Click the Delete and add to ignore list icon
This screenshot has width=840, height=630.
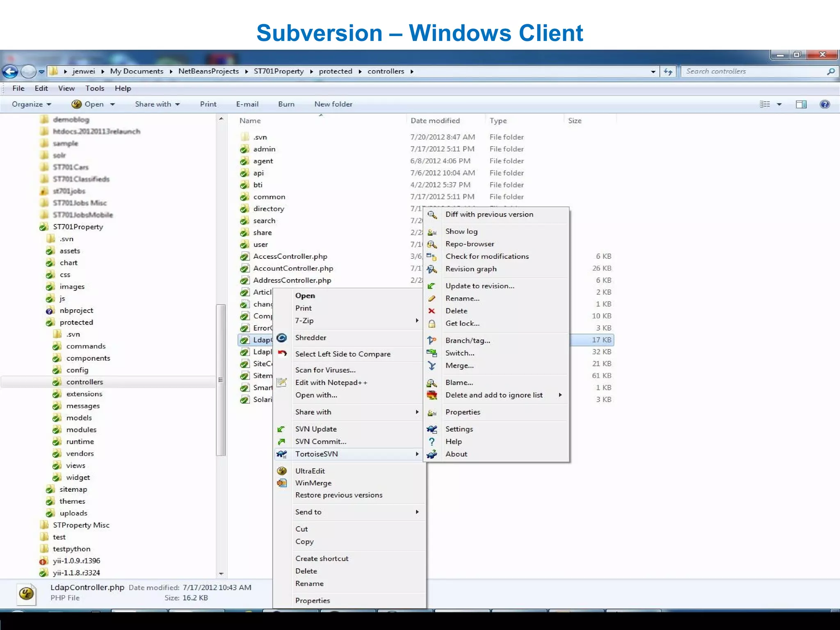click(x=432, y=395)
